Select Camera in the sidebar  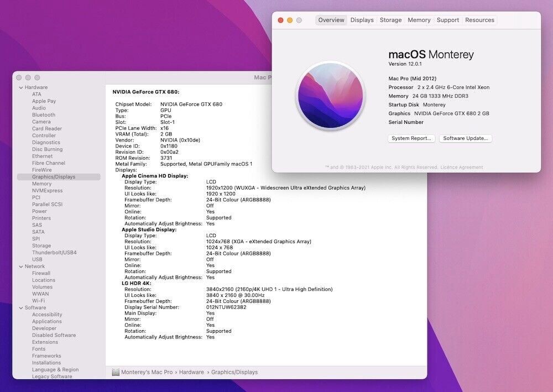[41, 122]
